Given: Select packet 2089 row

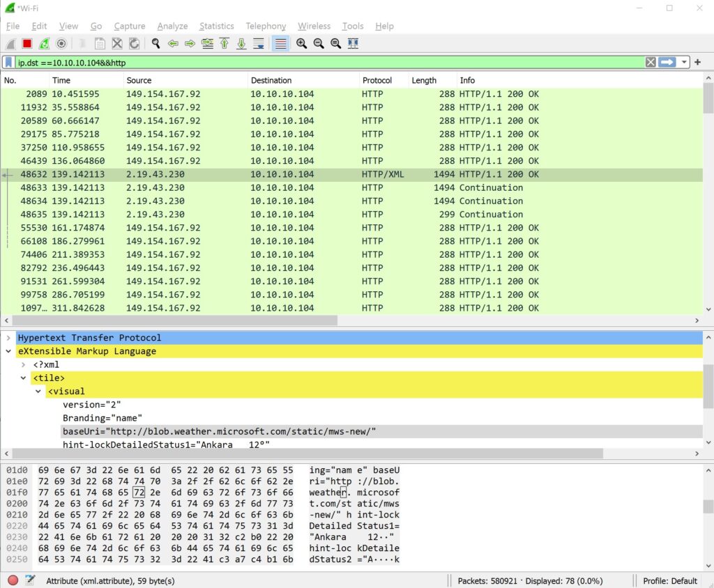Looking at the screenshot, I should click(x=351, y=94).
